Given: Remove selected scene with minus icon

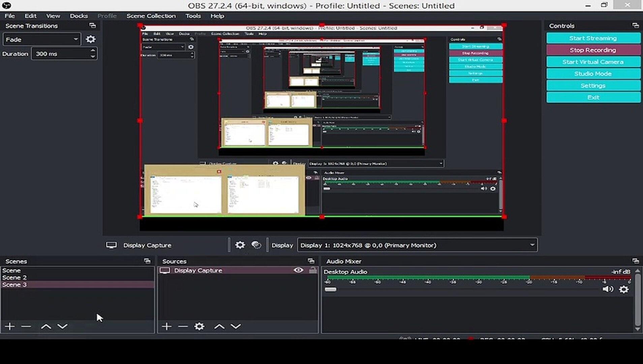Looking at the screenshot, I should coord(26,326).
